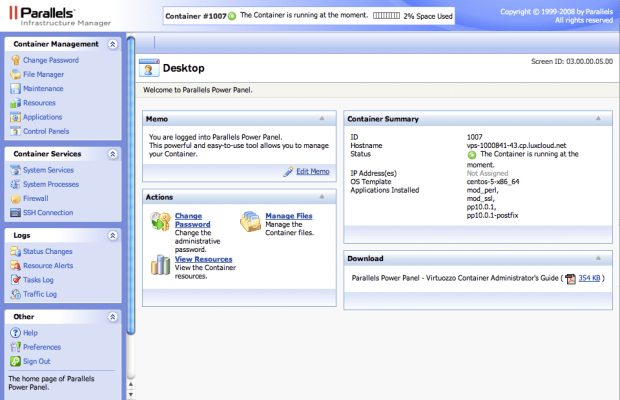
Task: Click the Help question mark icon
Action: tap(15, 333)
